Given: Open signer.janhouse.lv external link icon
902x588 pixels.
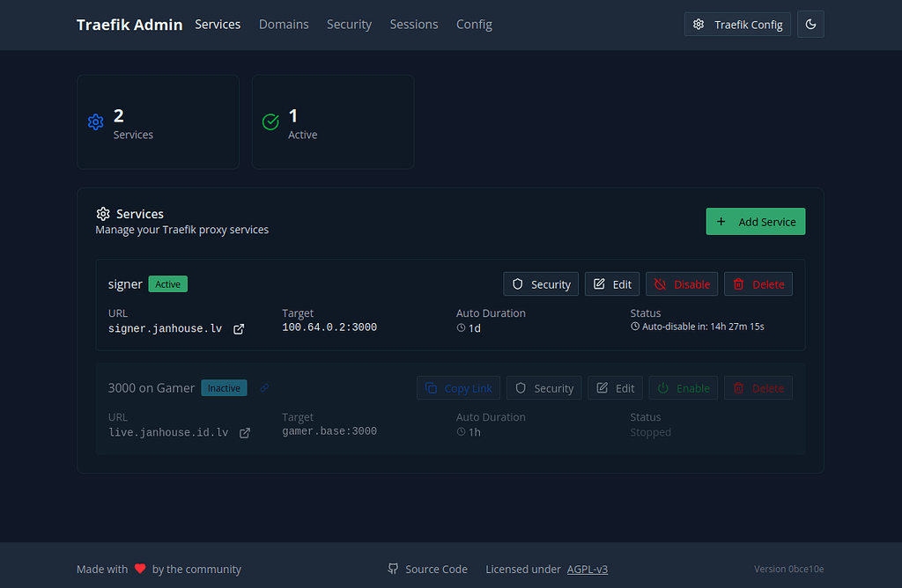Looking at the screenshot, I should (239, 329).
